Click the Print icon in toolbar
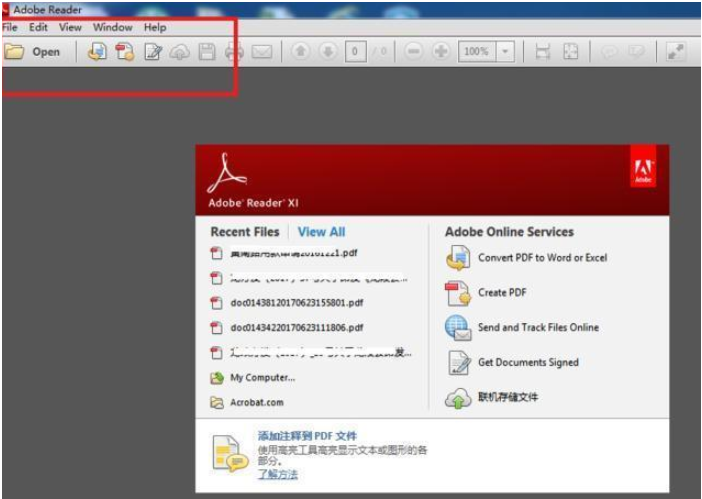 (235, 52)
